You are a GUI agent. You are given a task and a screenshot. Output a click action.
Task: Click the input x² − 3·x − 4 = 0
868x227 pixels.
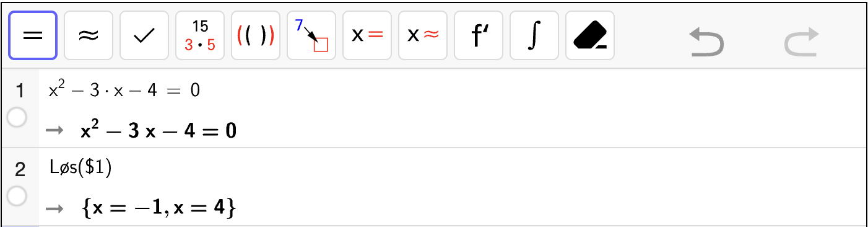(124, 91)
